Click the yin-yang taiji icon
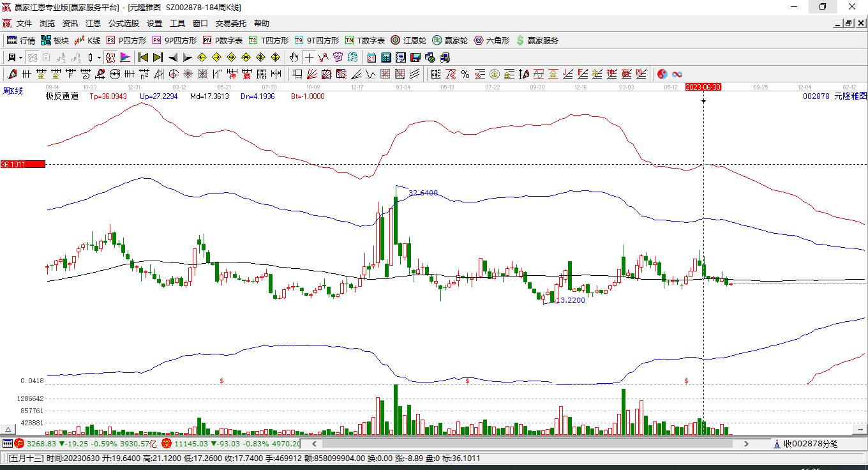 coord(662,74)
